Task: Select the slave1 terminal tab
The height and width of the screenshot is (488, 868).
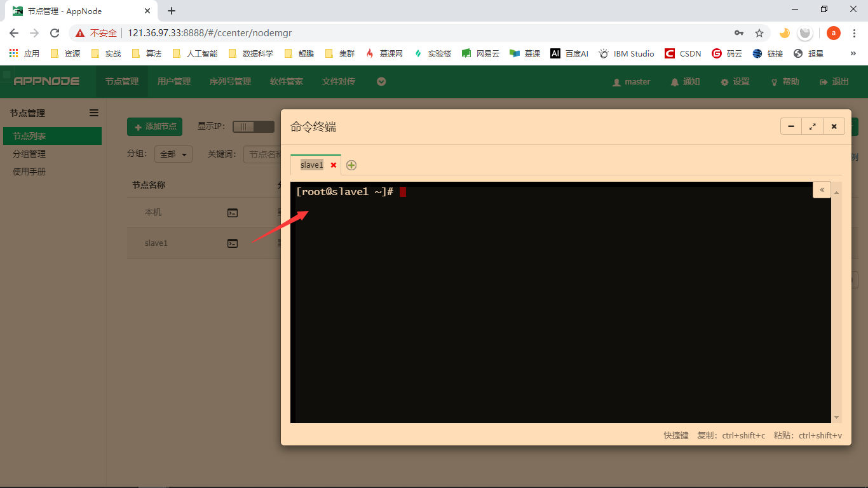Action: coord(312,165)
